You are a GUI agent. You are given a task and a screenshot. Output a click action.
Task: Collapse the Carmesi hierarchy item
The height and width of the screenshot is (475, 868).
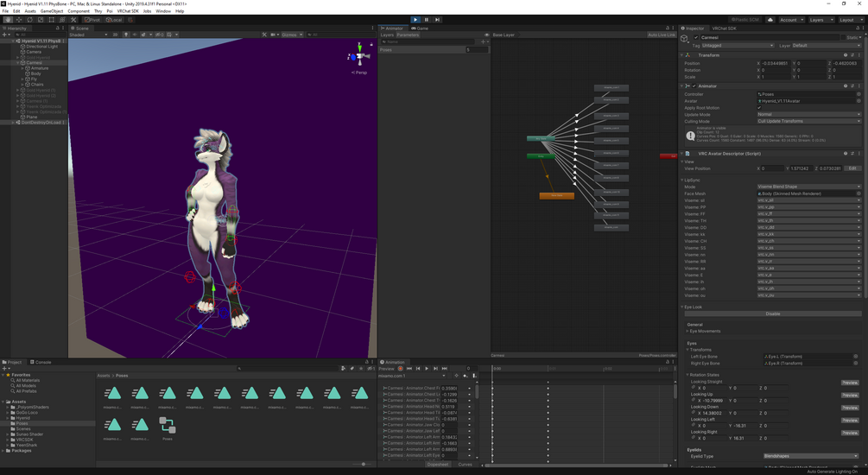(18, 62)
